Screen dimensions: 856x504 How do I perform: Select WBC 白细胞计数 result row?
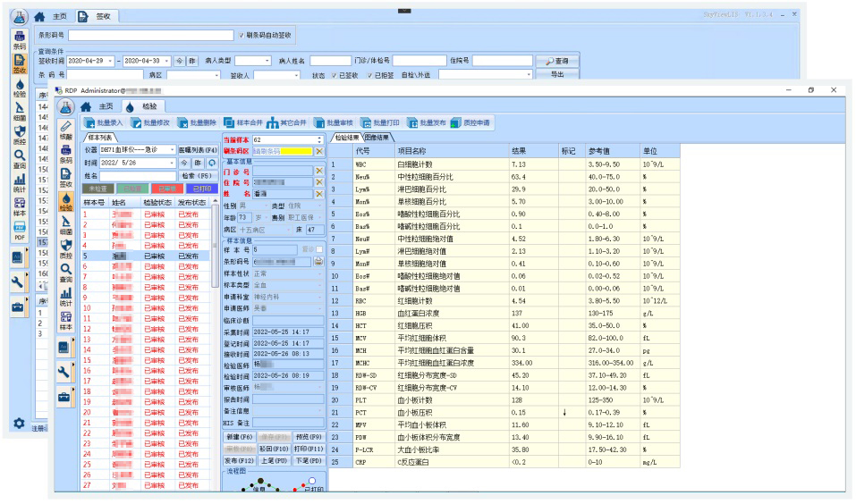pos(504,164)
